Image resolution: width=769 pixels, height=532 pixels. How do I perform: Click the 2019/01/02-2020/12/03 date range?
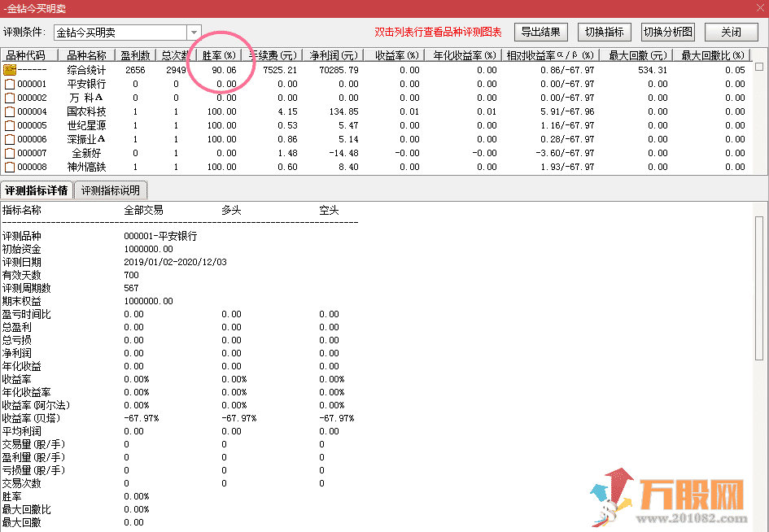(175, 262)
